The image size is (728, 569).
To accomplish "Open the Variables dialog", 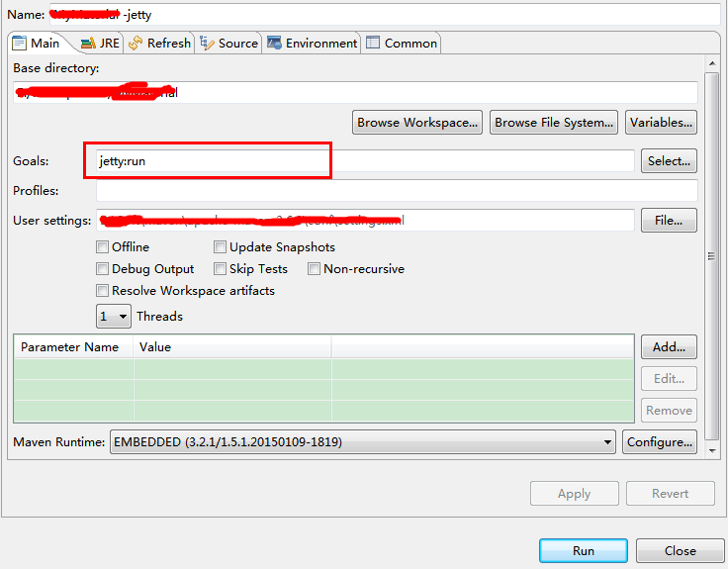I will [x=661, y=122].
